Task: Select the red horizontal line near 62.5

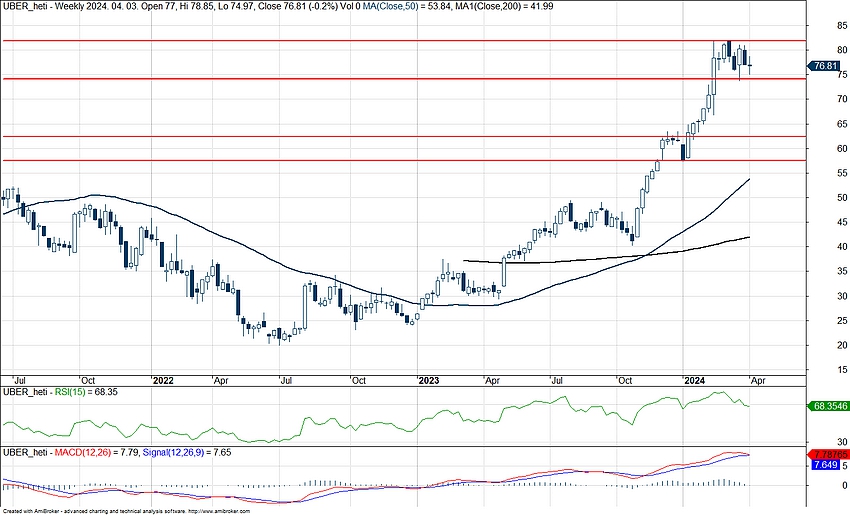Action: click(x=403, y=136)
